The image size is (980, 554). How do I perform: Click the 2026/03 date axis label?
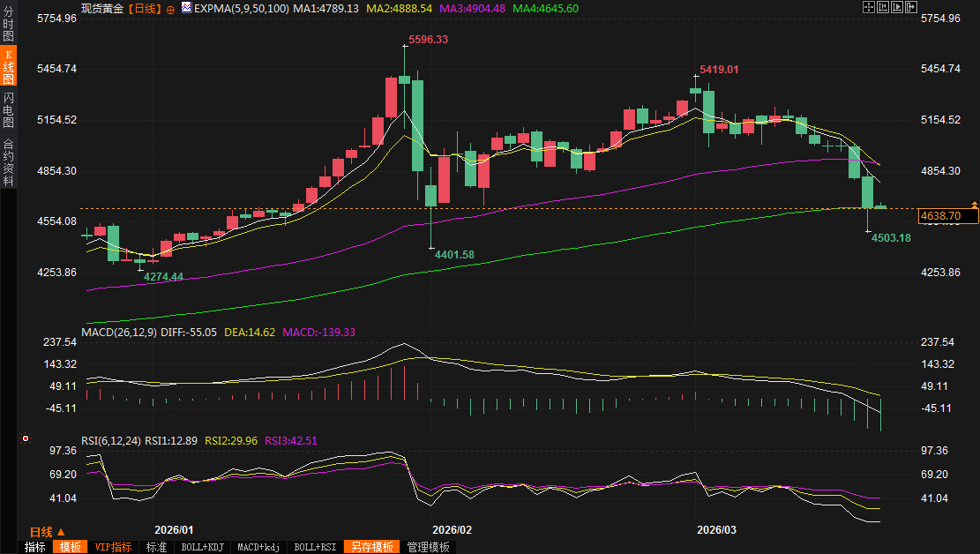coord(716,529)
